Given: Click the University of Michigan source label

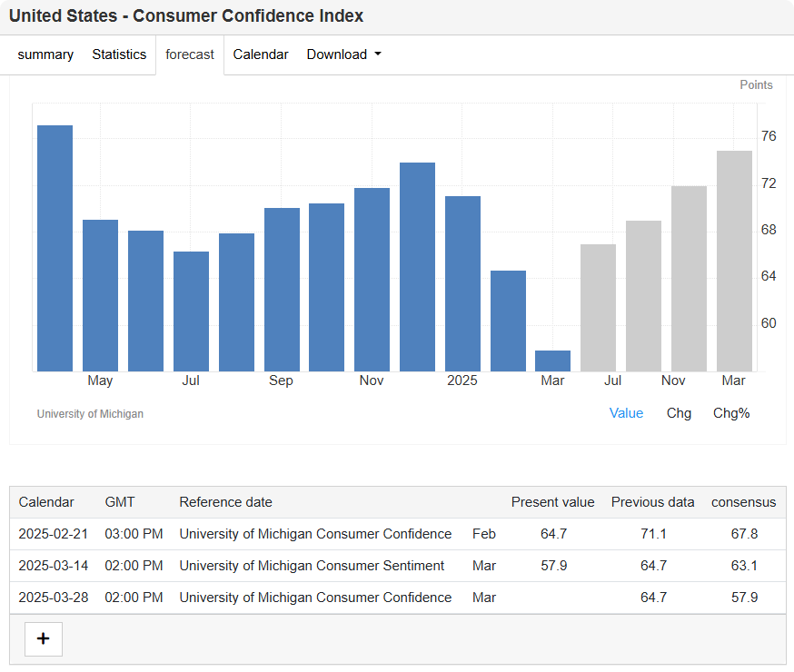Looking at the screenshot, I should pos(90,414).
